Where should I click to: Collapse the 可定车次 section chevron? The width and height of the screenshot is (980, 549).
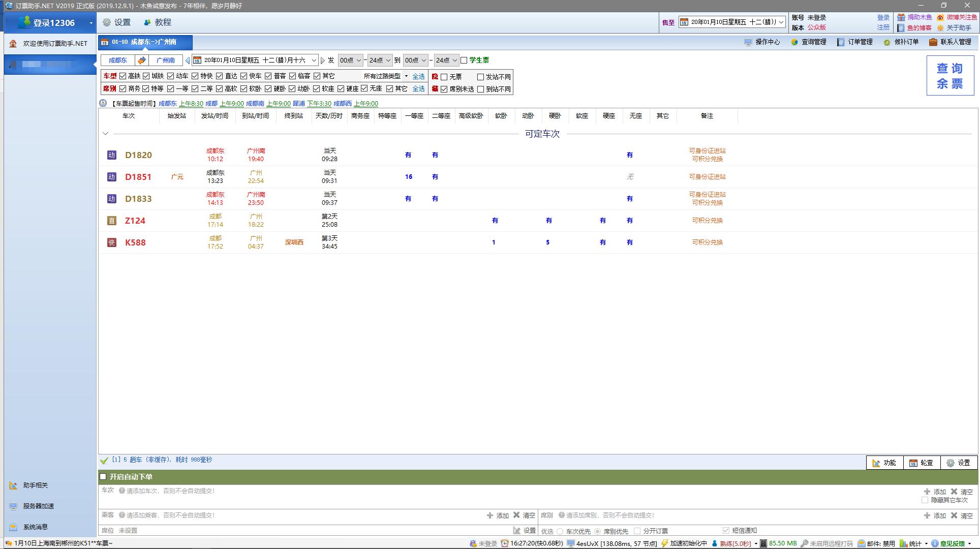(x=105, y=134)
